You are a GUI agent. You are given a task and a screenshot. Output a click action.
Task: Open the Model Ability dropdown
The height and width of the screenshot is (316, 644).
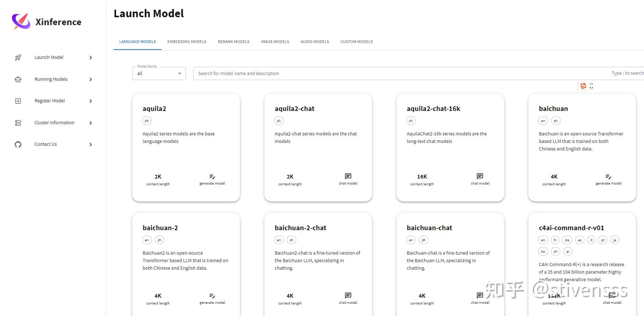pos(159,73)
